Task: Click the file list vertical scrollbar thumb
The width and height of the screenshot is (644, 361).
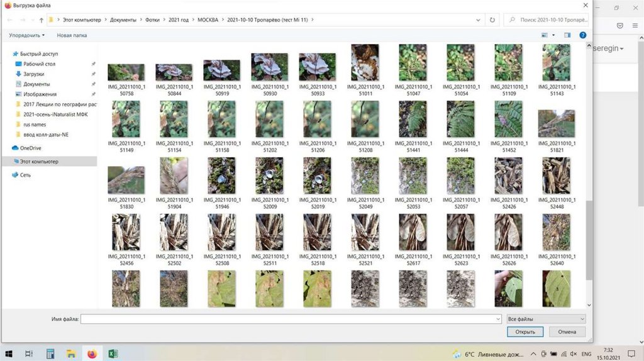Action: pyautogui.click(x=589, y=240)
